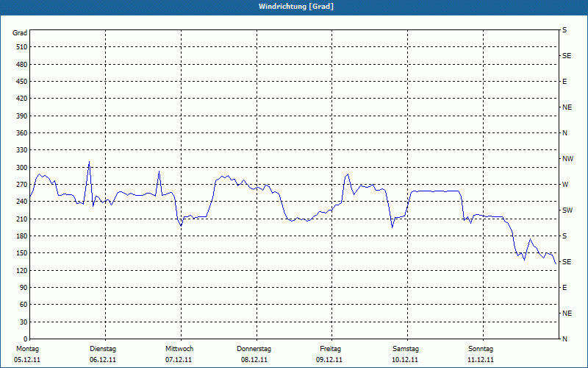Click the 210 y-axis tick label
This screenshot has width=588, height=368.
(x=22, y=219)
